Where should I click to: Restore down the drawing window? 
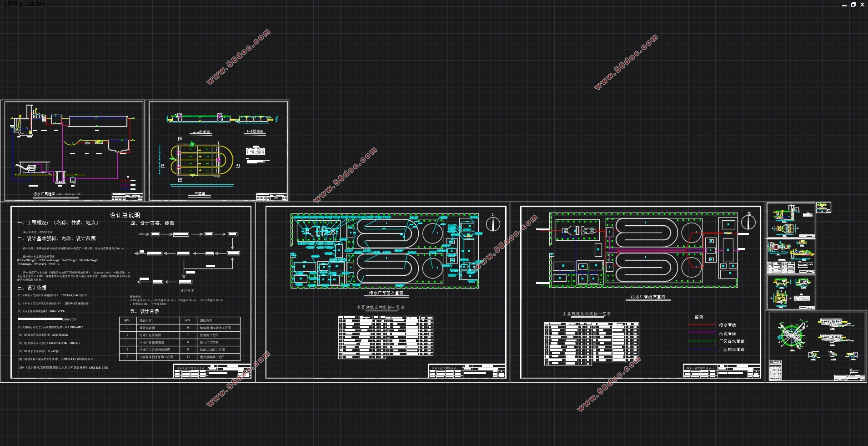853,5
